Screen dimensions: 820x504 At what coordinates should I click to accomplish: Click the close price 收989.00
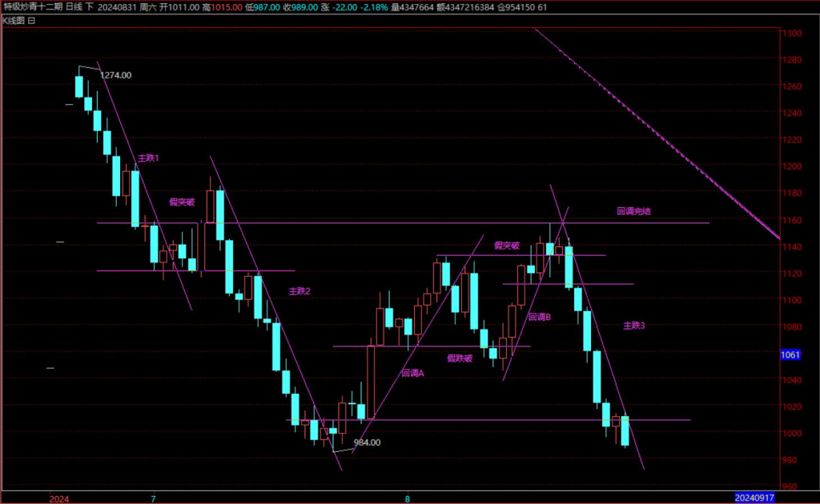click(300, 7)
